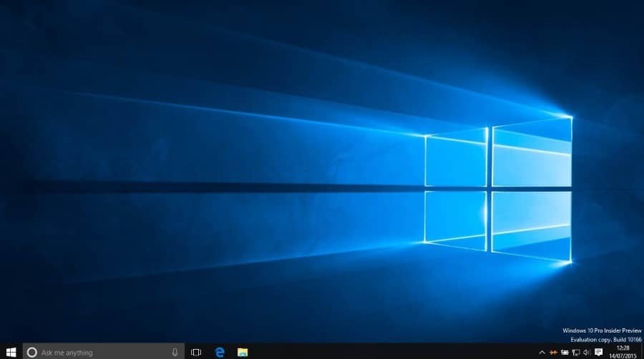Open File Explorer from the taskbar
The width and height of the screenshot is (644, 359).
(243, 352)
